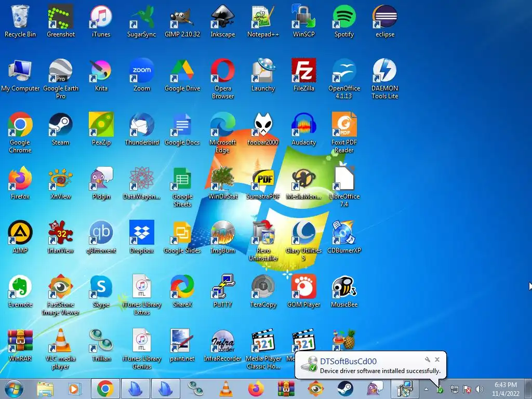Click the DAEMON Tools Lite icon
The height and width of the screenshot is (399, 532).
[385, 79]
